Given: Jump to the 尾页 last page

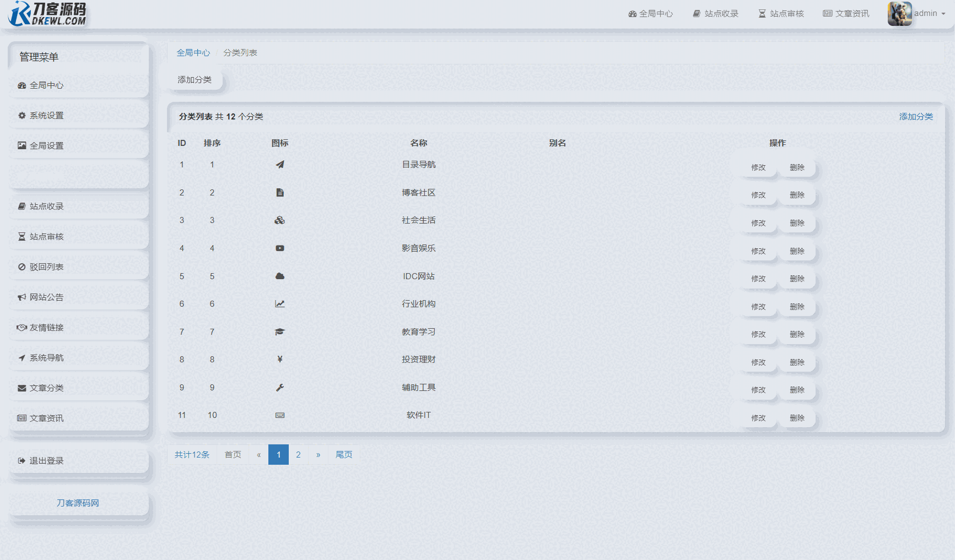Looking at the screenshot, I should tap(344, 455).
